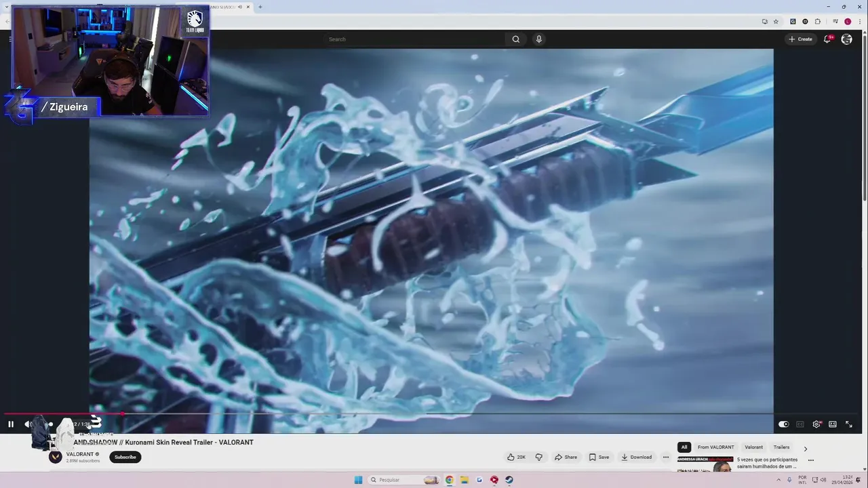
Task: Click the YouTube search field
Action: [x=415, y=39]
